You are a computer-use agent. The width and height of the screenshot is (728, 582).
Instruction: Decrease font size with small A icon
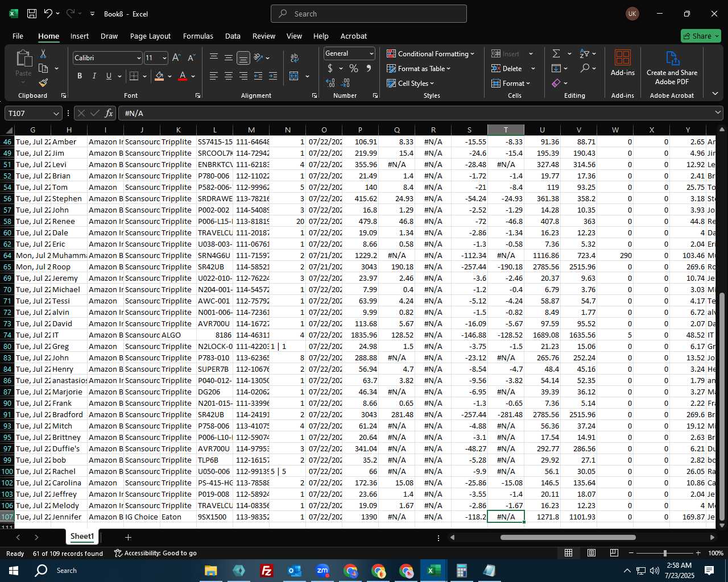(x=191, y=57)
